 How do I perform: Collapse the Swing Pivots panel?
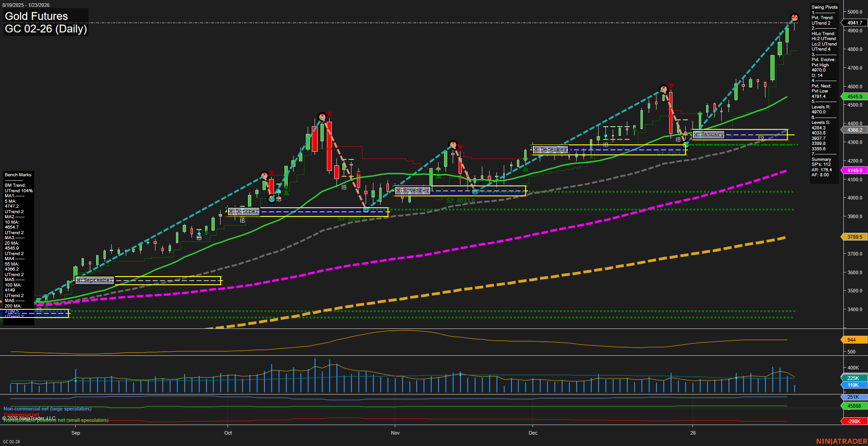tap(824, 7)
